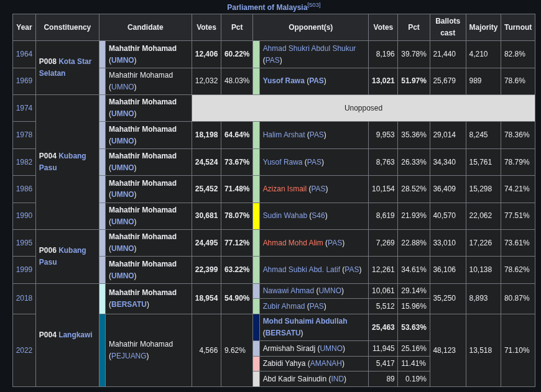Select the Opponent(s) column header
541x392 pixels.
click(x=310, y=27)
